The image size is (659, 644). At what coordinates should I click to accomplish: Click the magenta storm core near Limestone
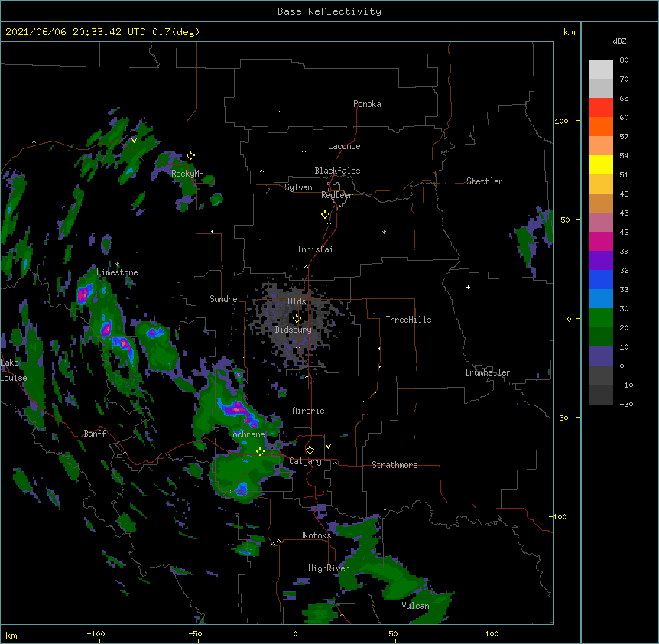(x=83, y=294)
